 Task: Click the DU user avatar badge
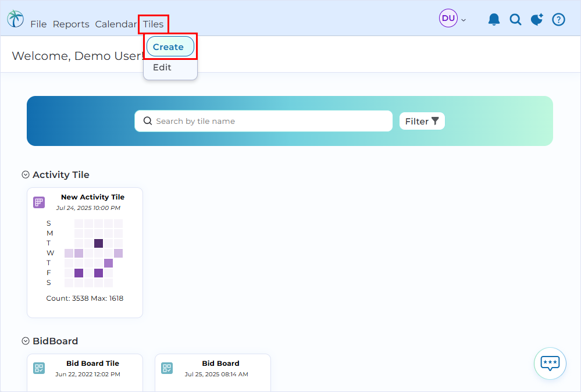pos(448,18)
